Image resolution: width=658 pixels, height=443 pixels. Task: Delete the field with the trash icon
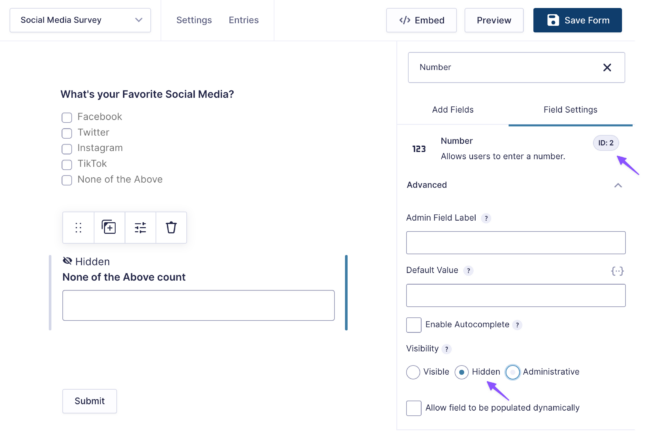point(171,227)
